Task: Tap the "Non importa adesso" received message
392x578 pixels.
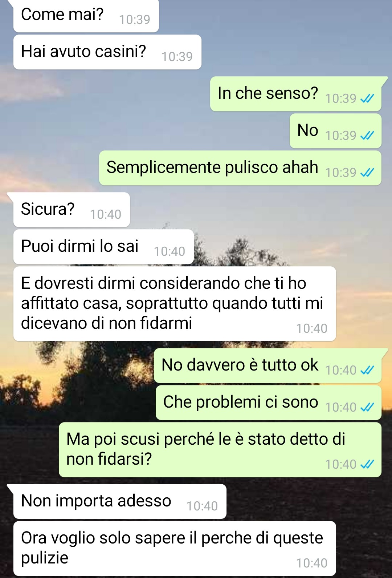Action: click(120, 501)
